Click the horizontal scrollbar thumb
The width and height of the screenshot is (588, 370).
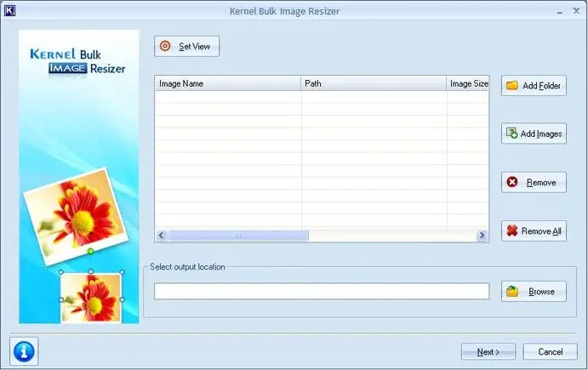pos(238,236)
